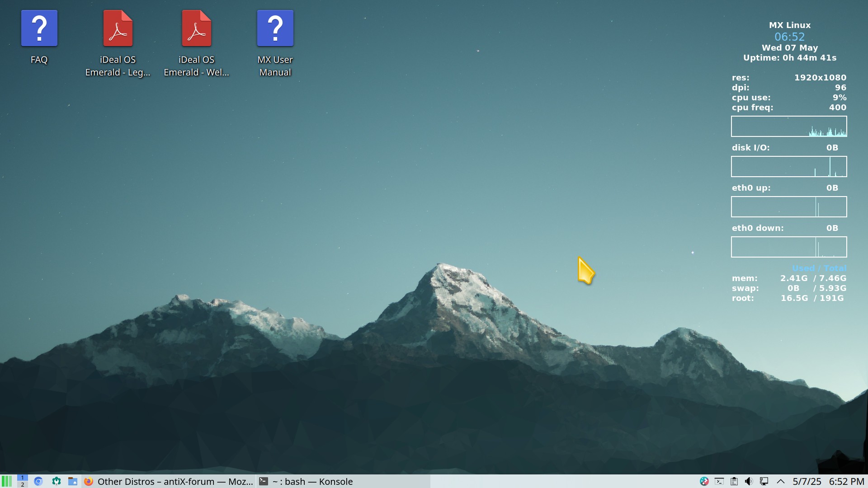Switch to virtual desktop 1 in the pager
The image size is (868, 488).
[23, 478]
